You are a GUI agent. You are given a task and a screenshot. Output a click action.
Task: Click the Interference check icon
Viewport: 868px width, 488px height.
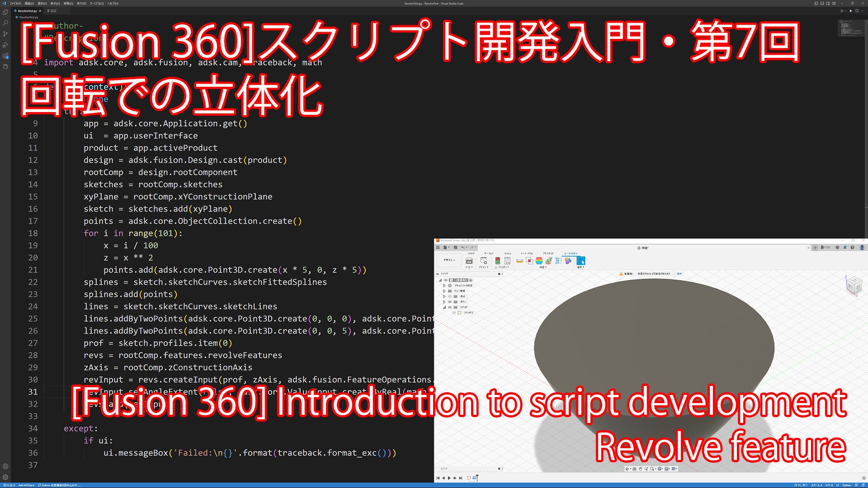[529, 261]
